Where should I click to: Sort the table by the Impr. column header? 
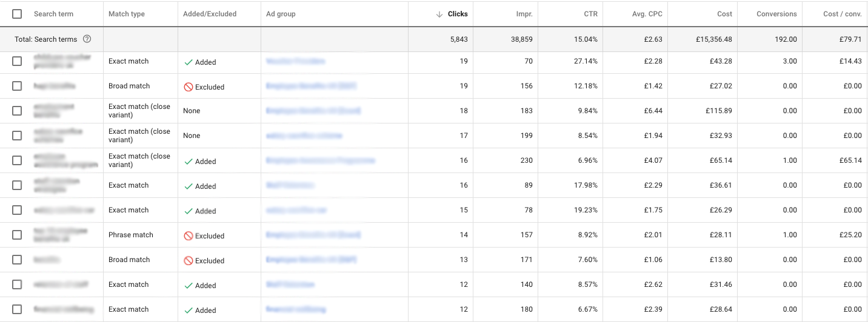(x=524, y=14)
